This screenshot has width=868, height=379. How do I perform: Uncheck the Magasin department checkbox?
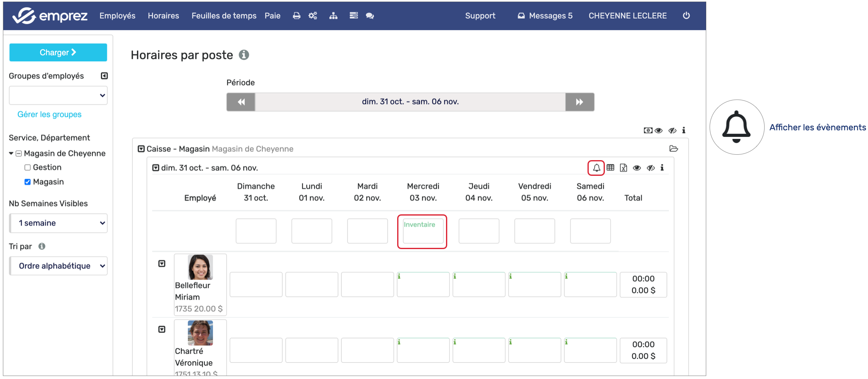[28, 182]
